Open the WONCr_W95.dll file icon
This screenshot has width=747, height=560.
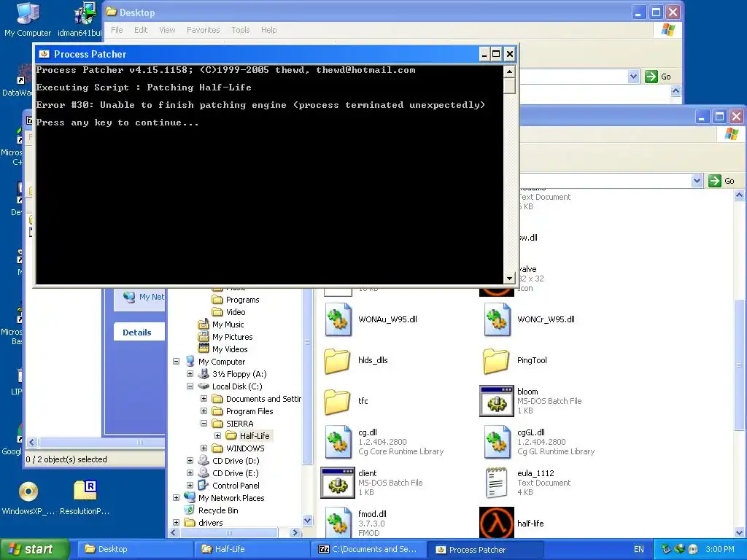point(497,319)
